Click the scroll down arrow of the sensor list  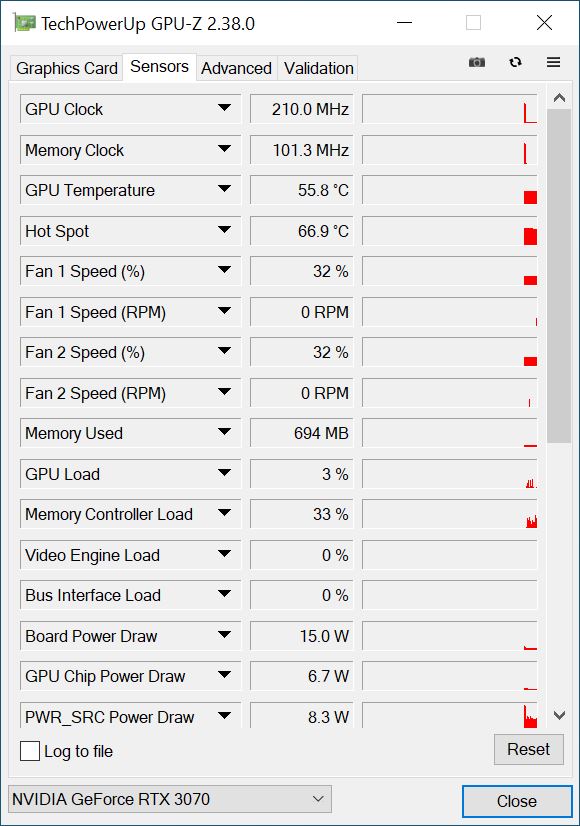[x=559, y=715]
